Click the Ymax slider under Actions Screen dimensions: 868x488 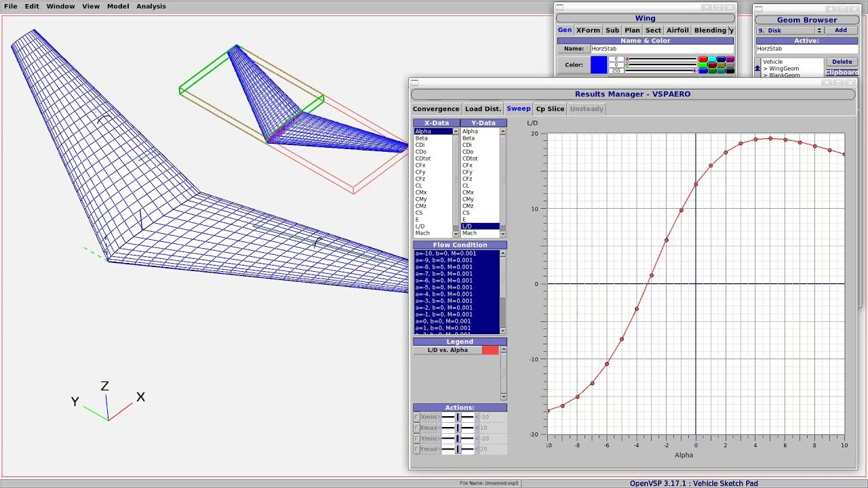pyautogui.click(x=458, y=449)
